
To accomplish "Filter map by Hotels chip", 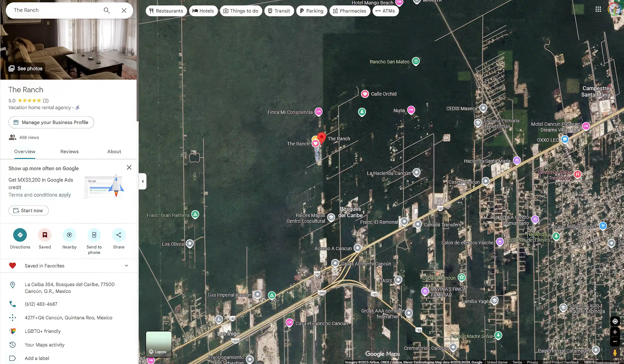I will coord(203,11).
